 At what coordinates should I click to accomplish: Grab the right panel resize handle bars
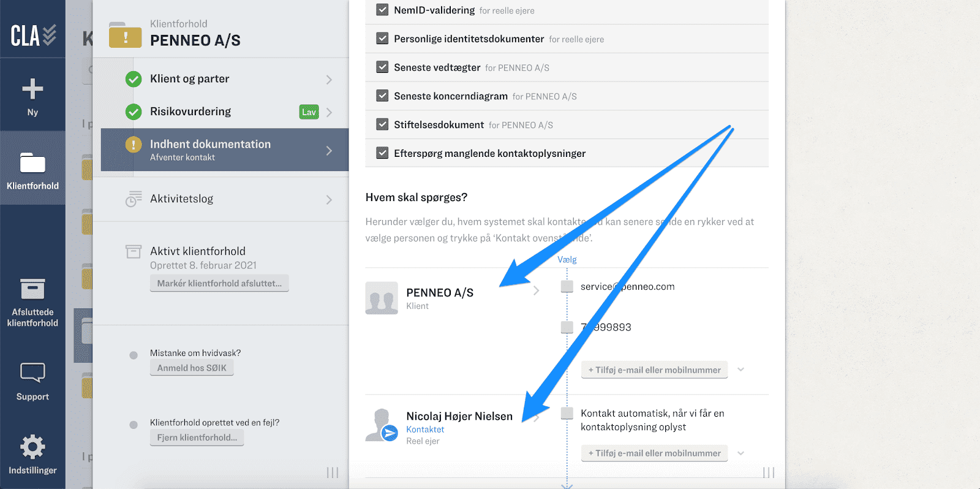coord(769,472)
